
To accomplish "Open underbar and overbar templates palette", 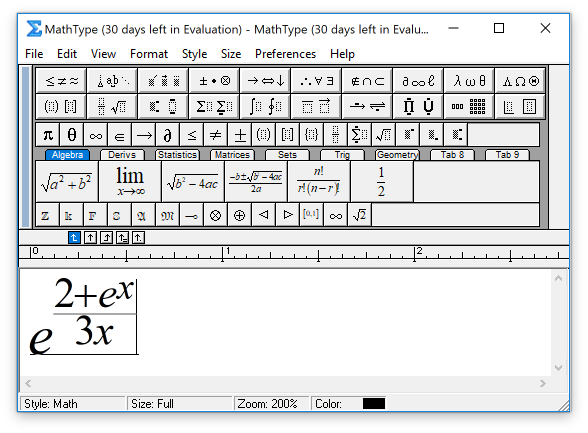I will (316, 106).
